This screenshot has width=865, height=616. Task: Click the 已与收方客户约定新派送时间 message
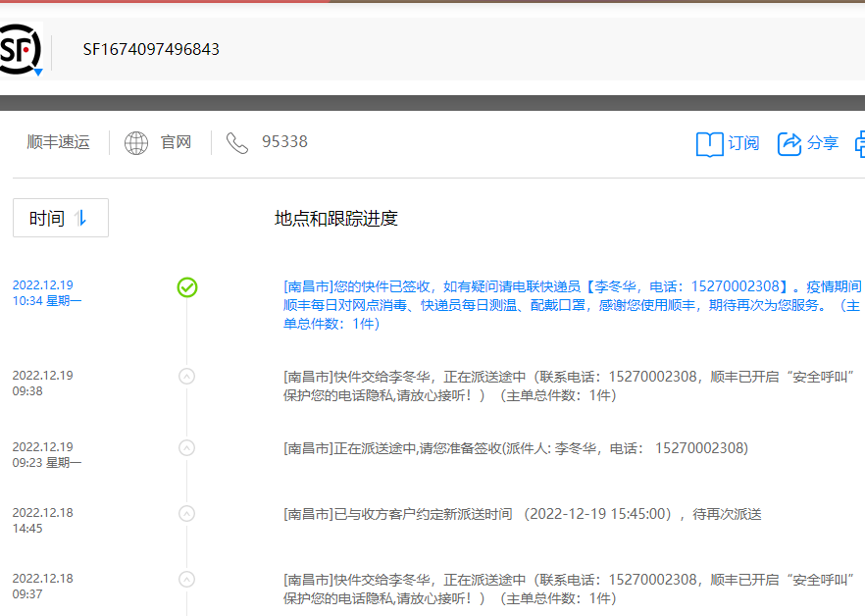(x=523, y=514)
